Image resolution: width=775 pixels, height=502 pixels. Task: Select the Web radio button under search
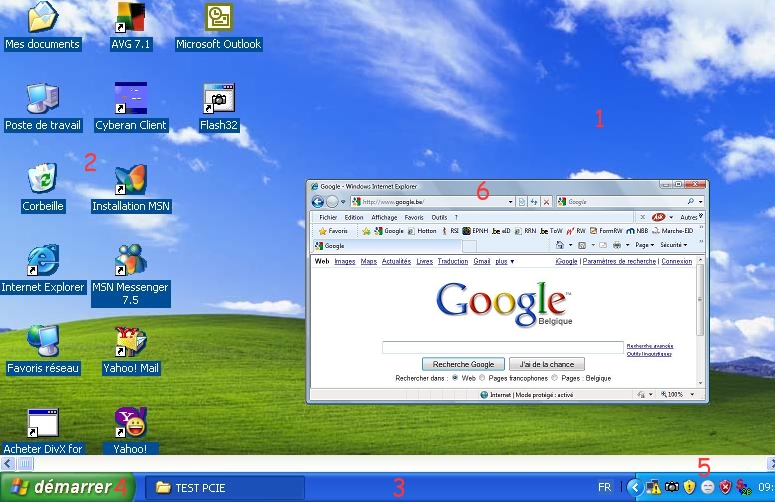coord(455,378)
